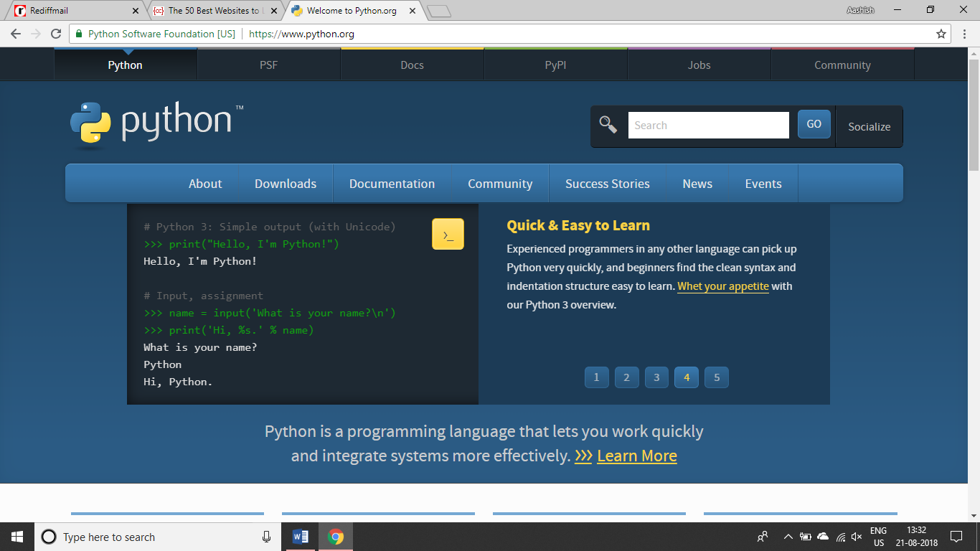The height and width of the screenshot is (551, 980).
Task: Go to slide 5 of carousel
Action: click(x=717, y=377)
